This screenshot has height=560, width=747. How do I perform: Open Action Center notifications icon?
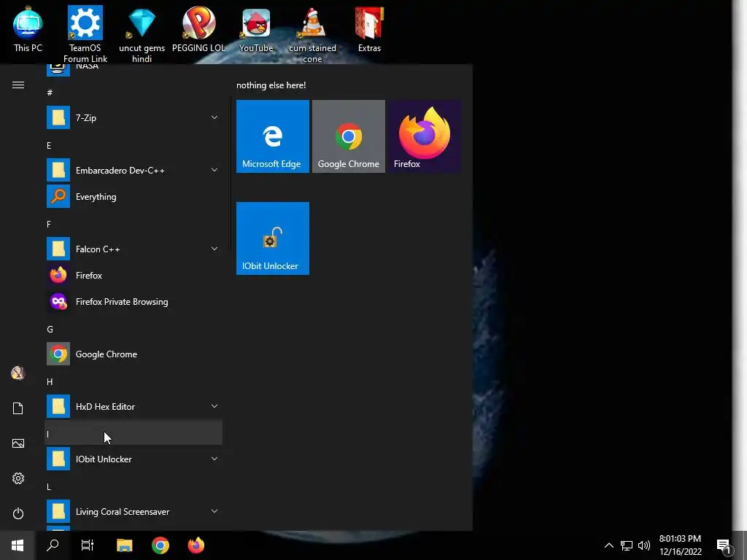pyautogui.click(x=724, y=545)
